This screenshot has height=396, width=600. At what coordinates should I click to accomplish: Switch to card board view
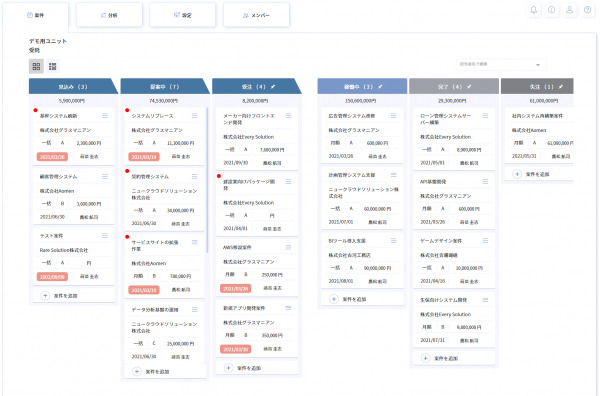tap(36, 67)
